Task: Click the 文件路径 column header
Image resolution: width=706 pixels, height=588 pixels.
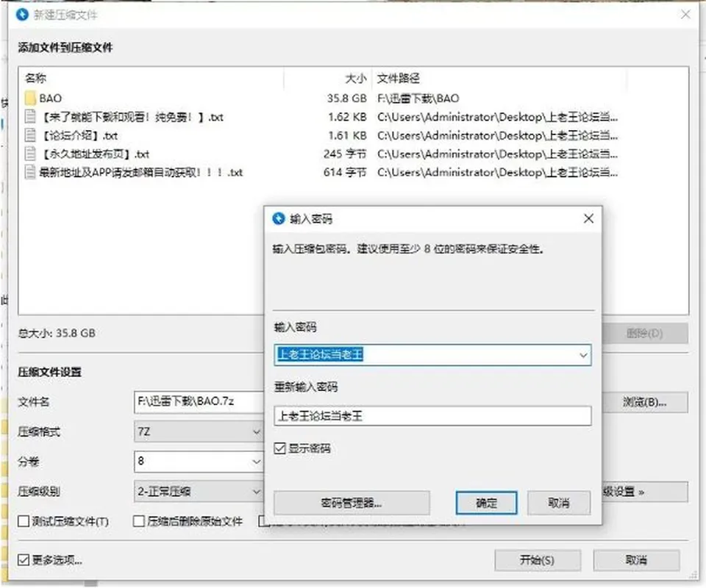Action: point(398,79)
